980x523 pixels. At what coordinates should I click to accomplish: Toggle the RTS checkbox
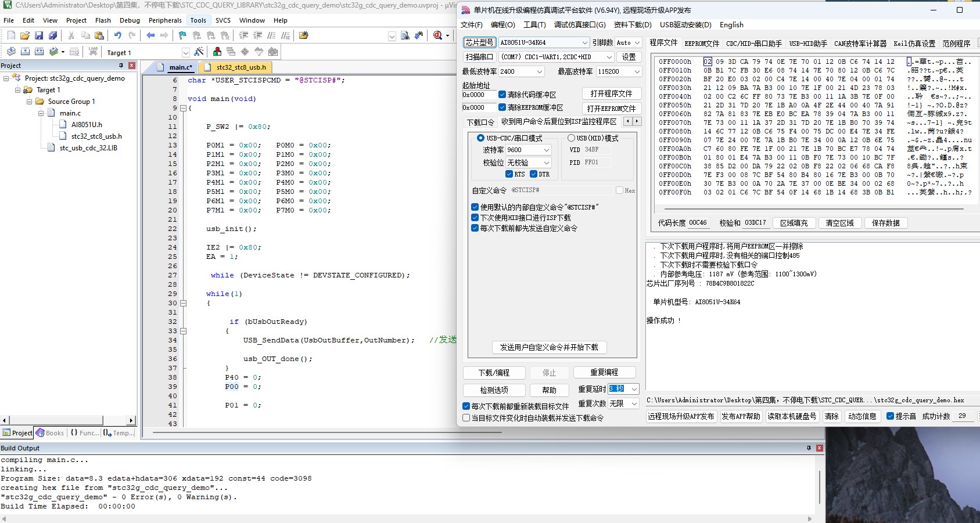click(x=509, y=174)
